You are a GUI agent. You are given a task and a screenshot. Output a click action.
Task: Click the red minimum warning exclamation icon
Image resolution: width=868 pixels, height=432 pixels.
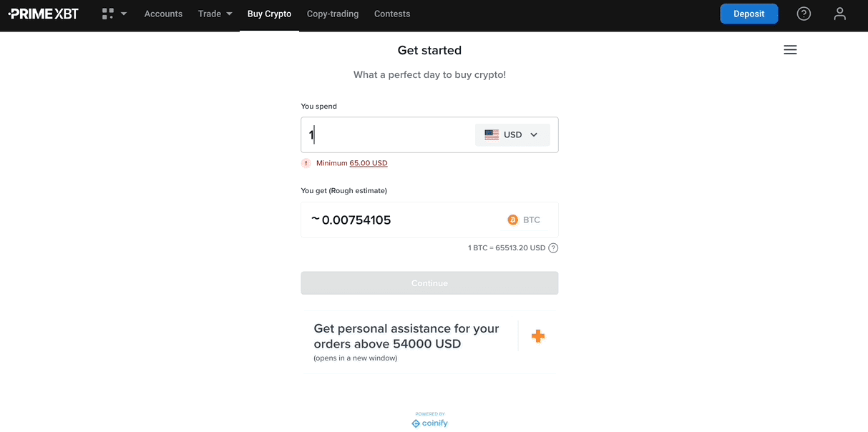click(x=306, y=163)
